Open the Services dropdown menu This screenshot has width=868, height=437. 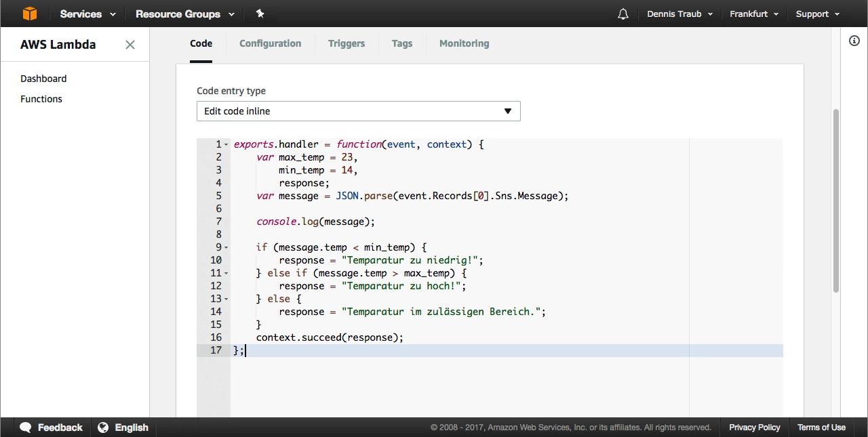click(x=87, y=14)
